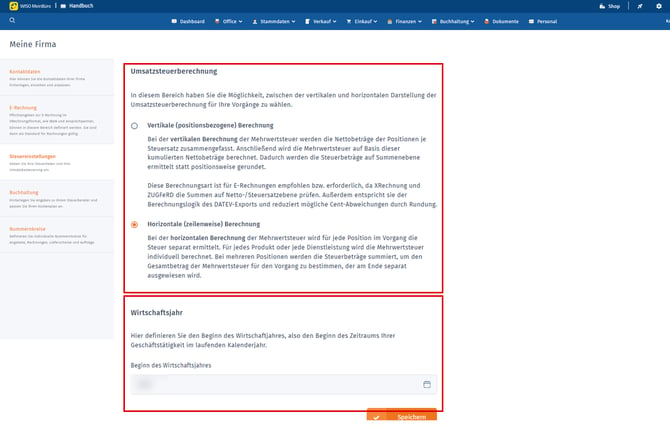Go to Dashboard
Viewport: 670px width, 426px height.
pyautogui.click(x=188, y=21)
